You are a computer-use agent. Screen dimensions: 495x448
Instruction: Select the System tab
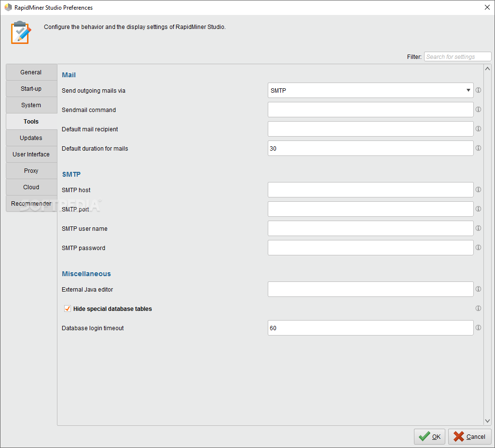tap(31, 105)
